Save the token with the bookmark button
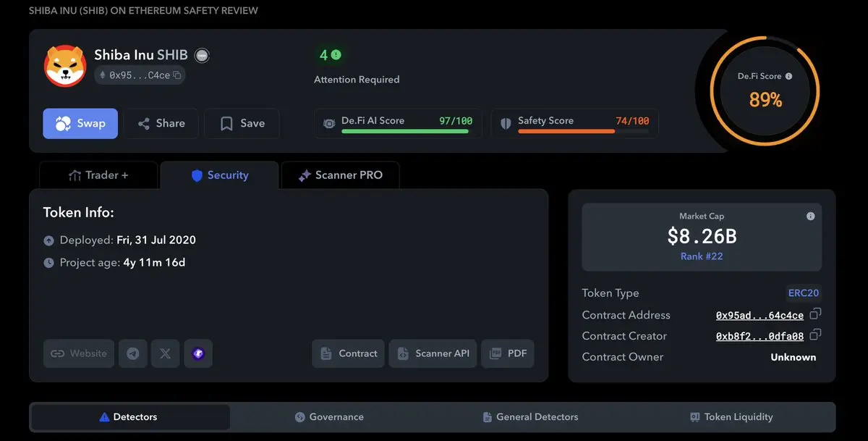868x441 pixels. point(242,123)
